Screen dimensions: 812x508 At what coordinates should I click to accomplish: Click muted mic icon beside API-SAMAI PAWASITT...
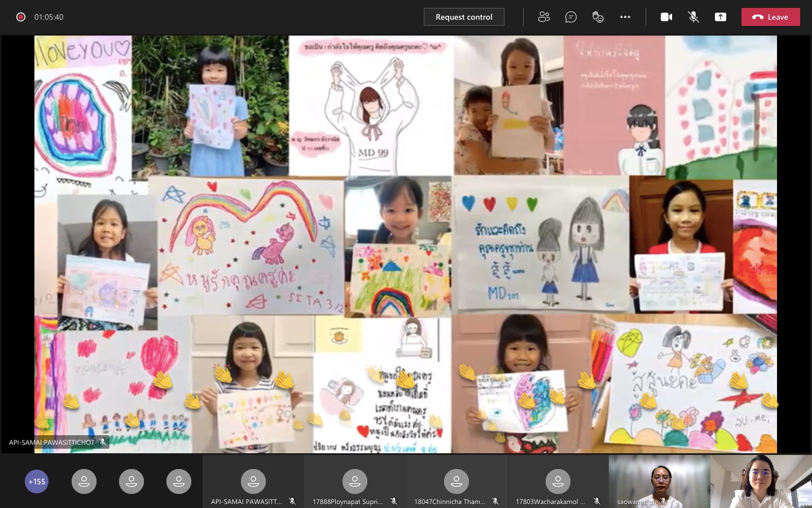(292, 501)
